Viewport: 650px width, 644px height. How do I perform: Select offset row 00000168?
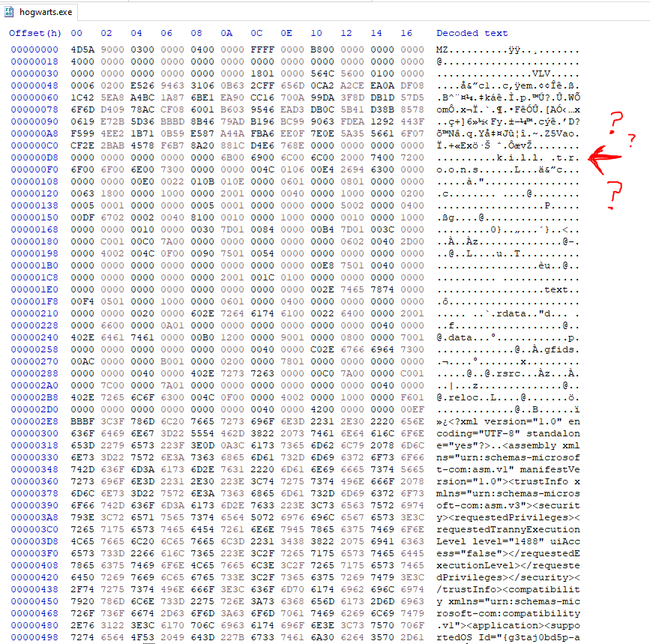pyautogui.click(x=34, y=229)
